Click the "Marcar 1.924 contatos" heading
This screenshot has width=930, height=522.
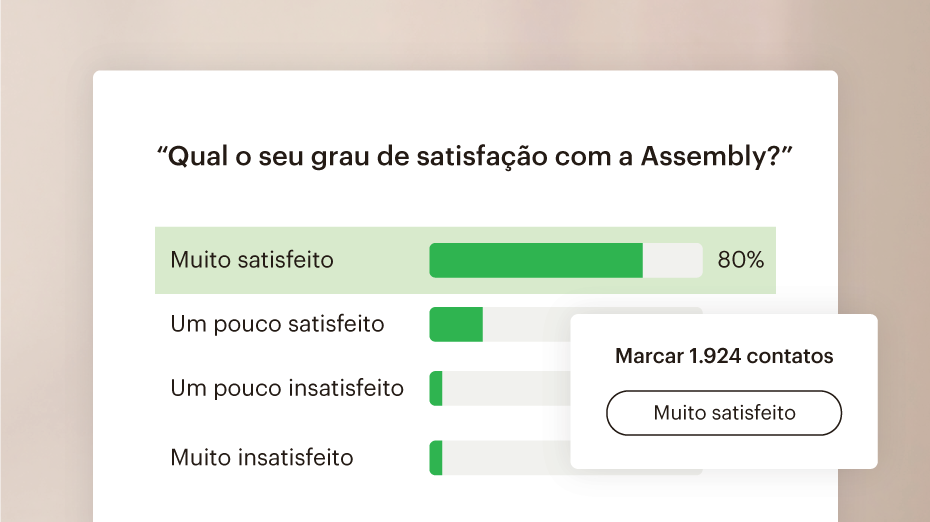click(x=724, y=356)
